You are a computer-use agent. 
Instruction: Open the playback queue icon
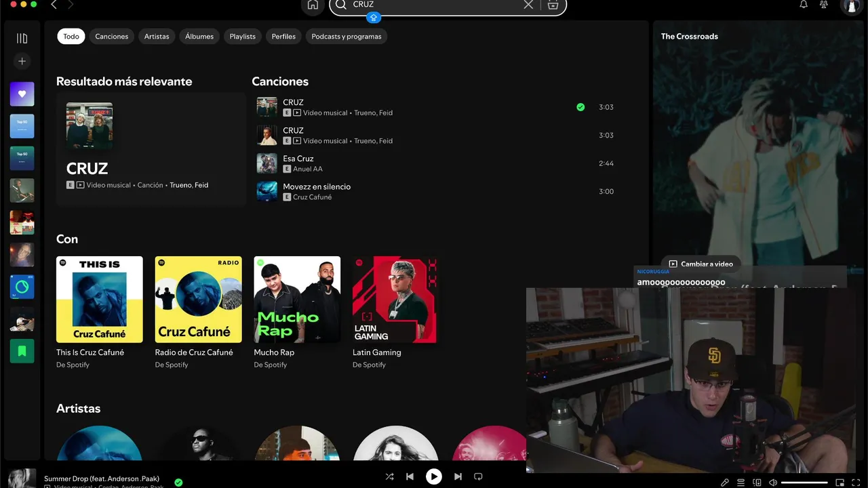[x=741, y=483]
